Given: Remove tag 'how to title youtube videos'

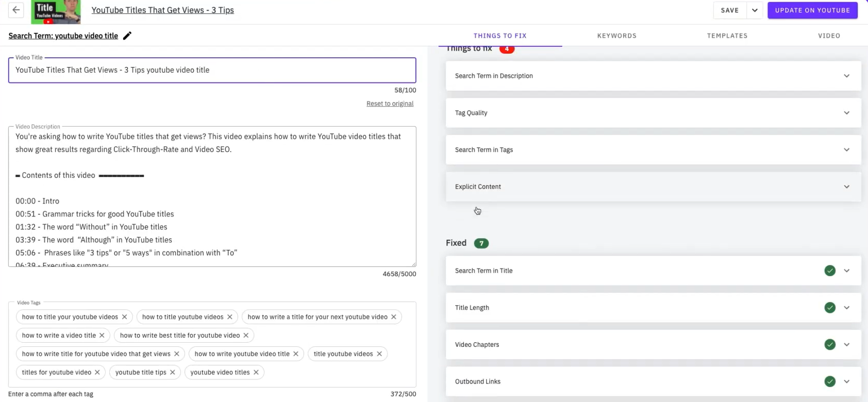Looking at the screenshot, I should [x=230, y=317].
